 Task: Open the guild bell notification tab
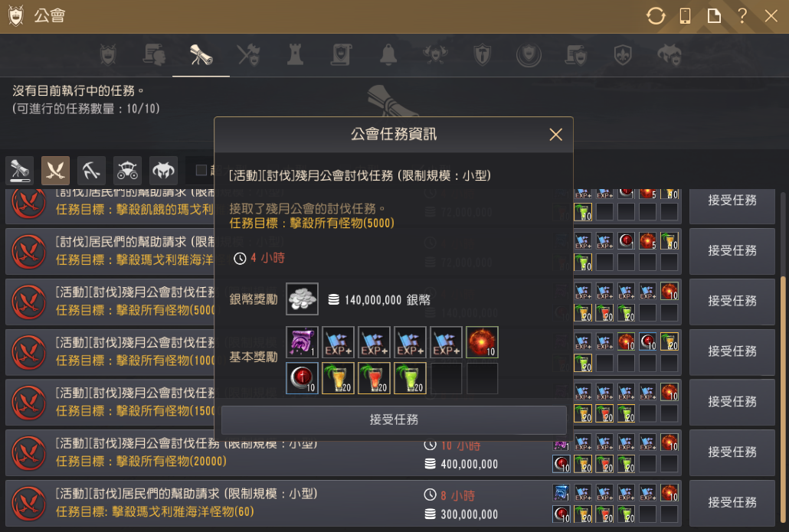point(388,55)
